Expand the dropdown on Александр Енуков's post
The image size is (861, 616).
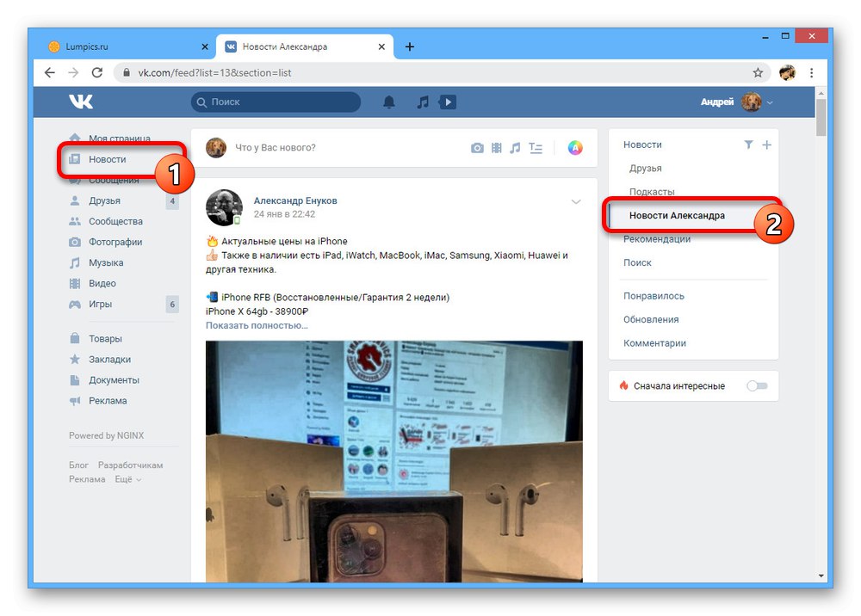tap(576, 202)
